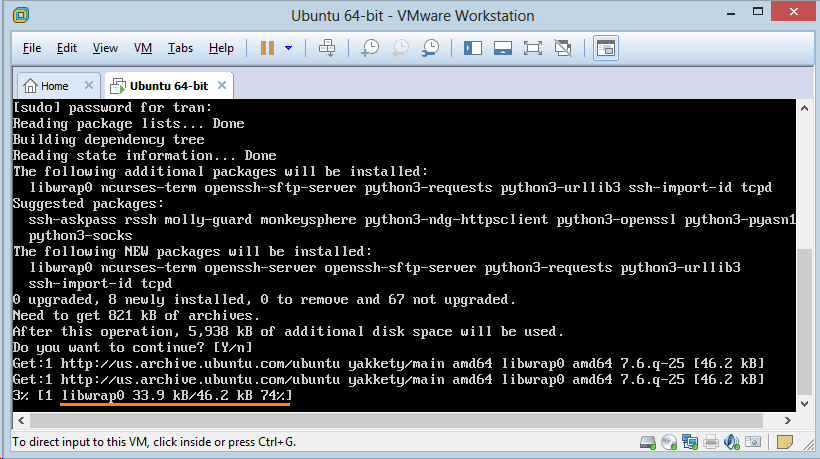Toggle the thumbnail bar view
This screenshot has height=459, width=820.
pos(503,48)
